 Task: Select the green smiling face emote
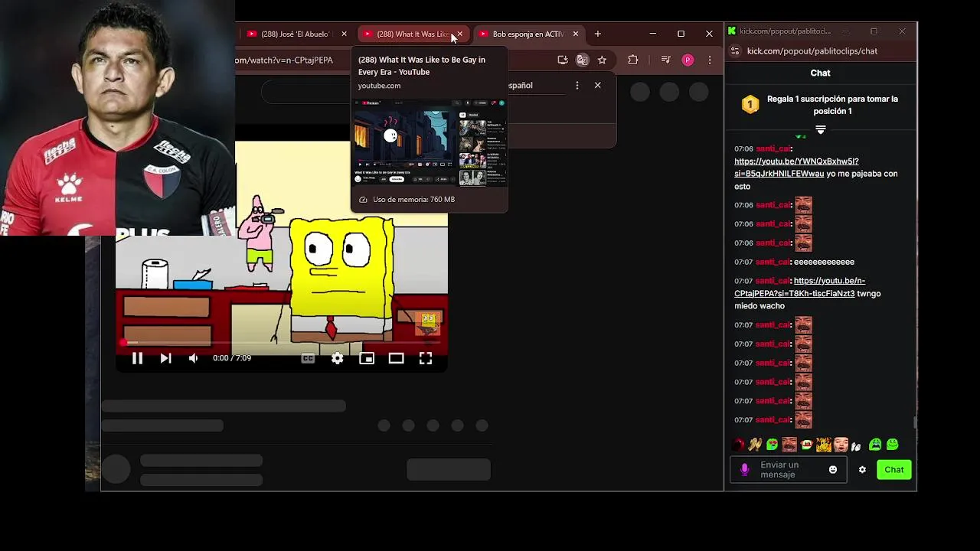[893, 445]
